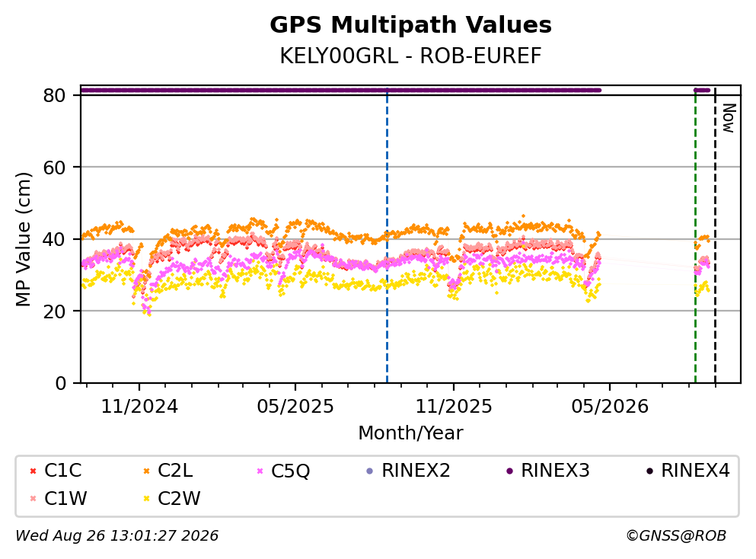Click the C2L orange legend marker
This screenshot has width=756, height=559.
pyautogui.click(x=147, y=471)
